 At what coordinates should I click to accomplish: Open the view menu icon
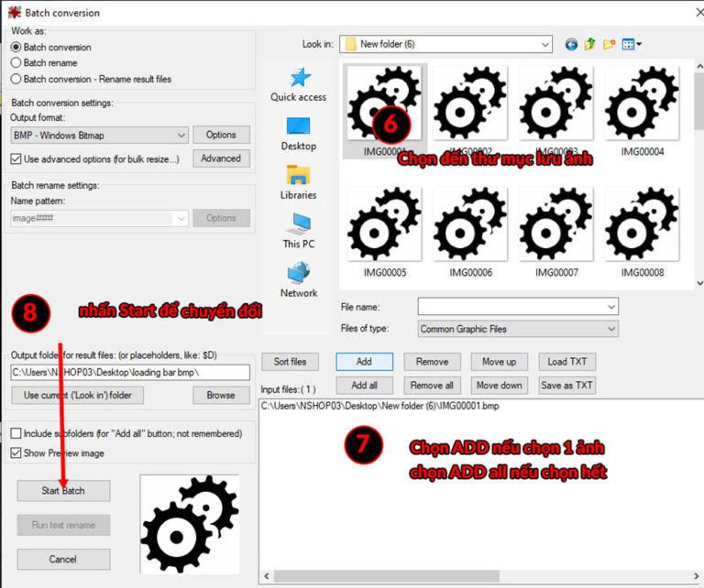[x=632, y=44]
